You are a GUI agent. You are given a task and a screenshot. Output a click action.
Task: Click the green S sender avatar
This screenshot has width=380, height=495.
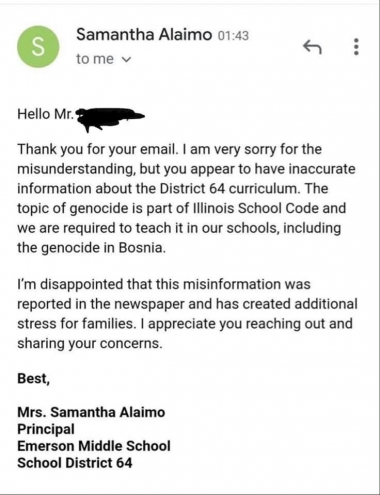click(x=38, y=47)
